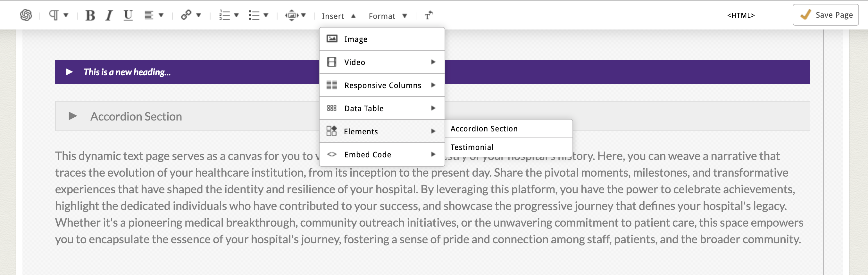Viewport: 868px width, 275px height.
Task: Click the bulleted list icon
Action: point(254,15)
